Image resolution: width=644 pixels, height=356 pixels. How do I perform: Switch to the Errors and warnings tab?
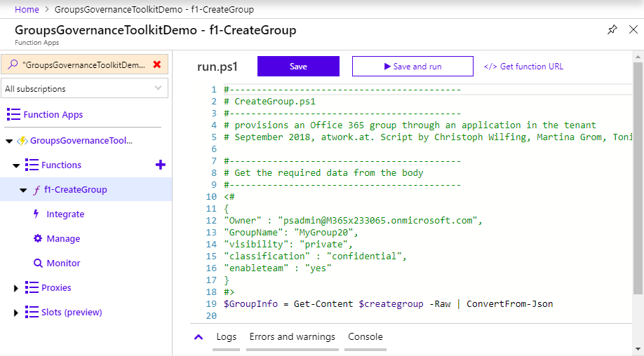click(x=292, y=337)
